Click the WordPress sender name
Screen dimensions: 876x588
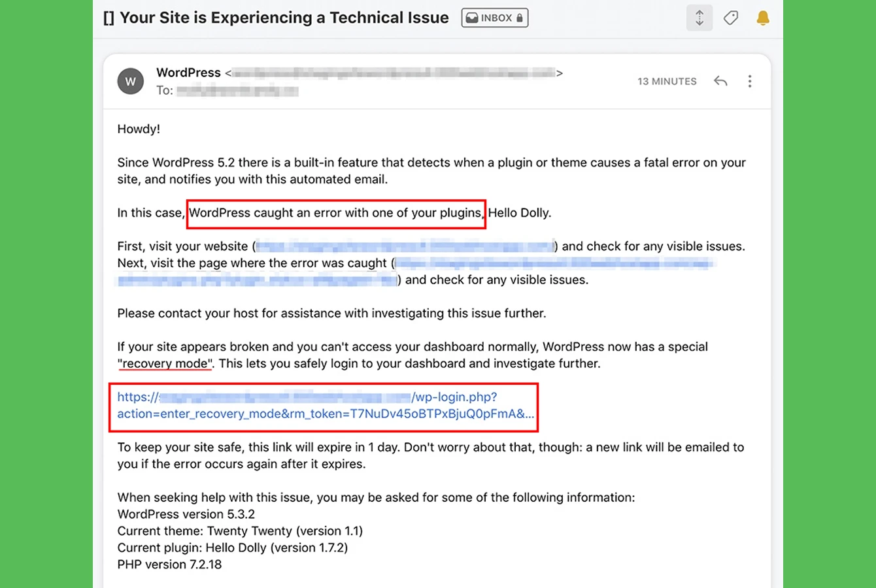tap(188, 73)
